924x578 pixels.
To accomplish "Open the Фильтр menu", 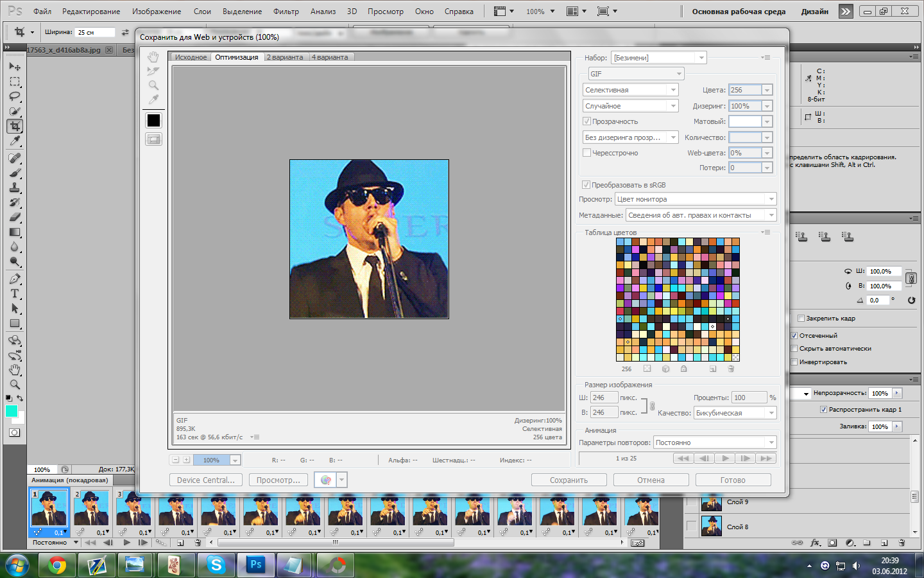I will [286, 12].
